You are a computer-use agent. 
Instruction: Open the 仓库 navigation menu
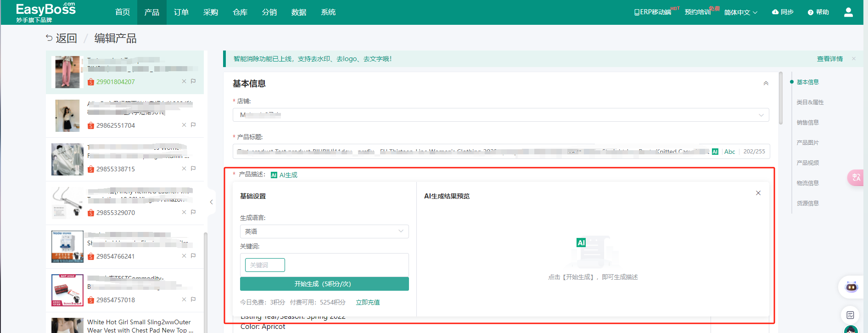point(240,12)
